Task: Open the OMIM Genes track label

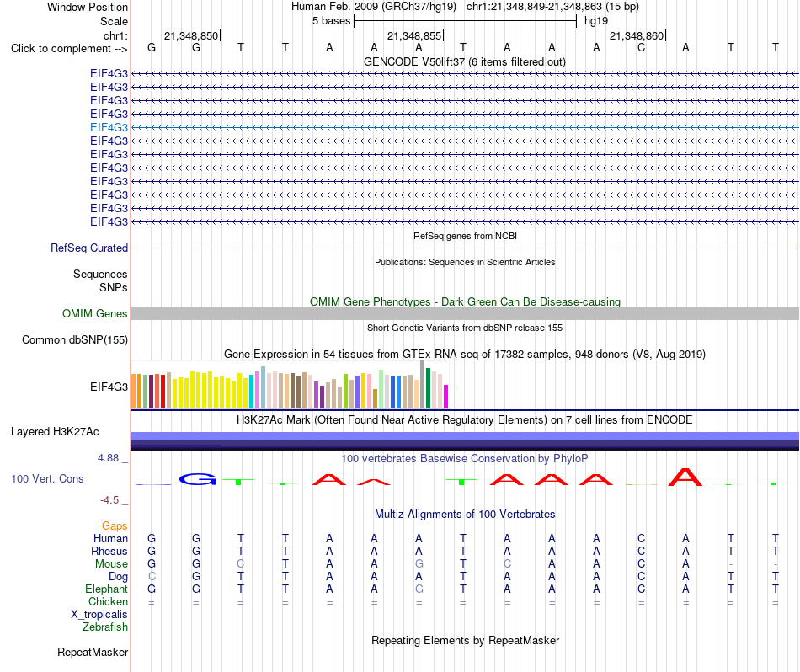Action: (94, 314)
